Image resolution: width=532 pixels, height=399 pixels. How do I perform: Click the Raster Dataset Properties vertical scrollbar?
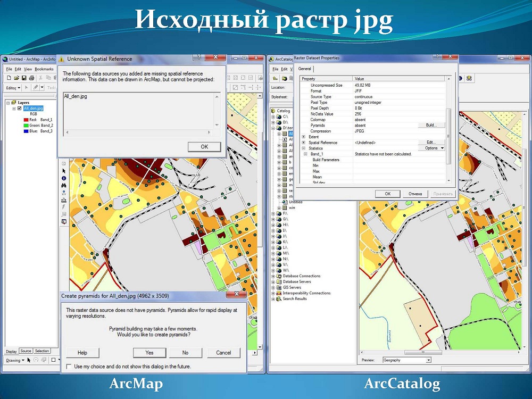(448, 130)
